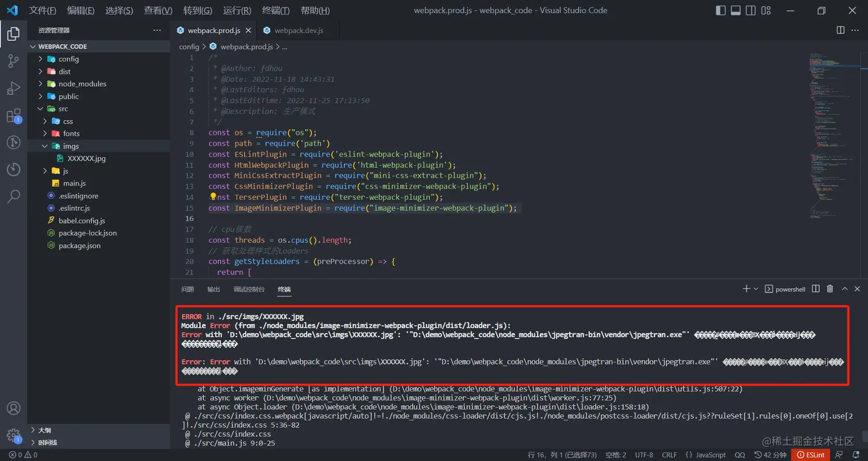Split the terminal pane
This screenshot has width=868, height=461.
click(816, 289)
